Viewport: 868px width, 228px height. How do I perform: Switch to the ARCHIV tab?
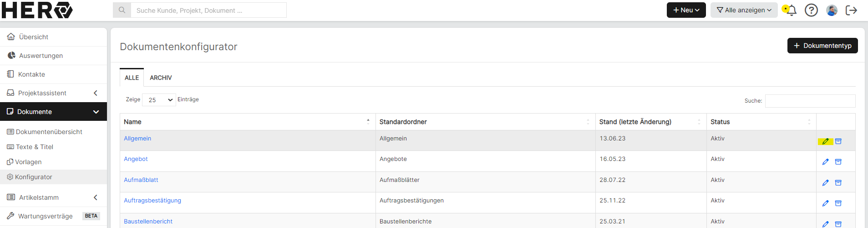tap(161, 78)
